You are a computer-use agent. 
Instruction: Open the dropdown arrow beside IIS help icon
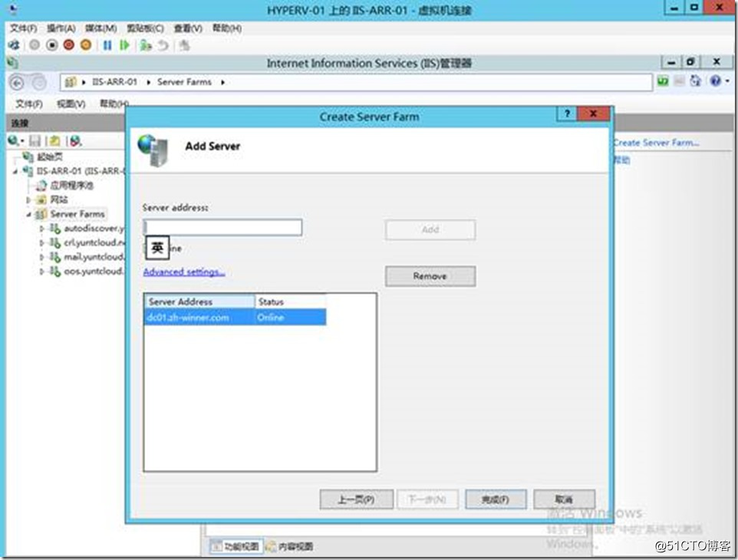point(727,81)
